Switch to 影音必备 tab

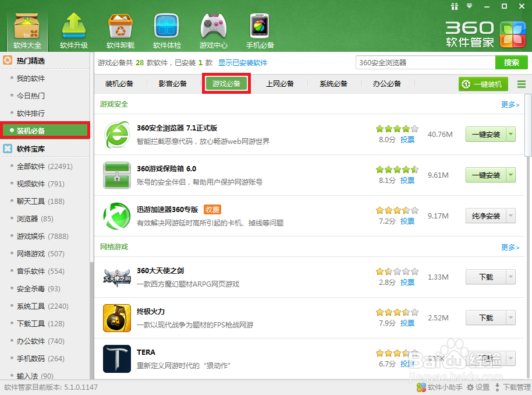pos(173,83)
